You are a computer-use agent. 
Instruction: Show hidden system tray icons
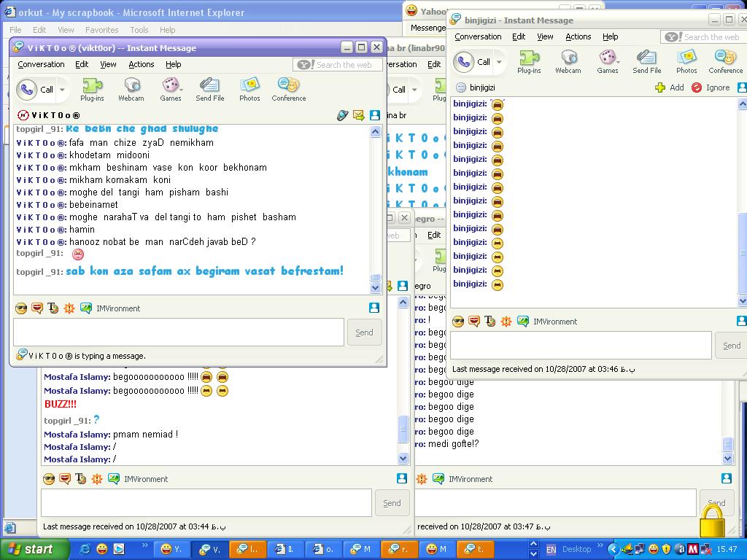[613, 550]
